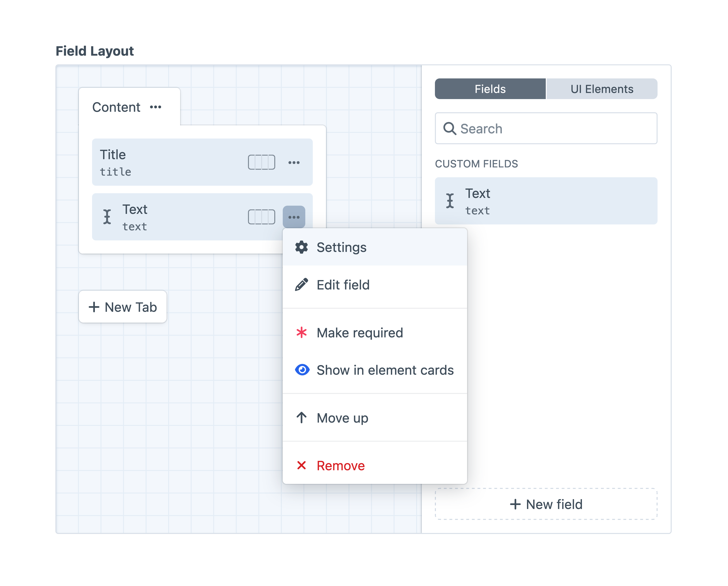
Task: Click the pencil icon beside Edit field
Action: pyautogui.click(x=302, y=285)
